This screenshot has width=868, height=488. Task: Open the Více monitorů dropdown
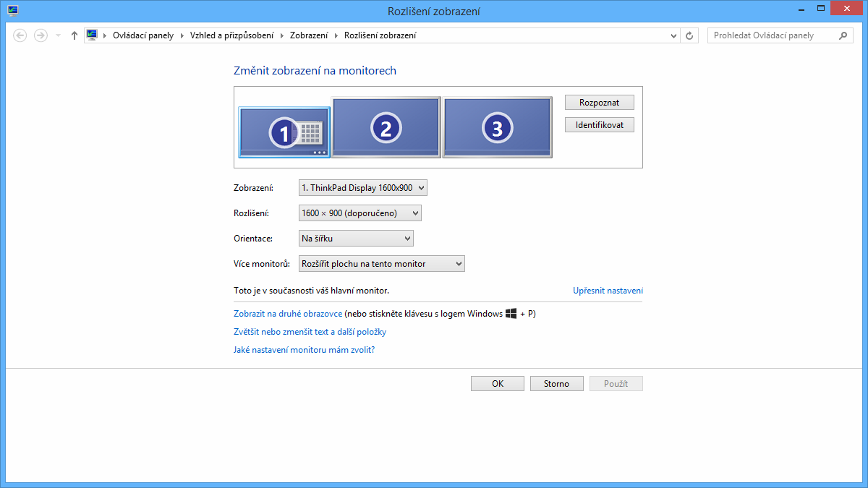[x=381, y=264]
